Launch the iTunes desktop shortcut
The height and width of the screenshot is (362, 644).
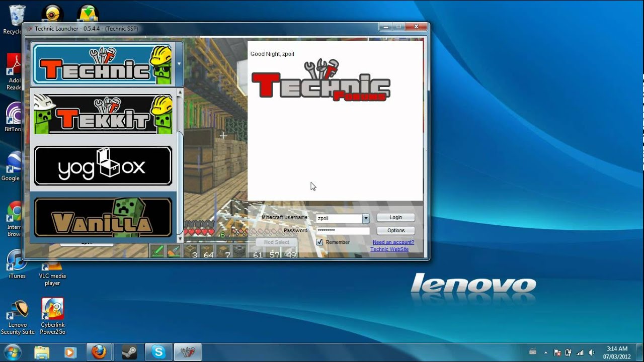point(17,264)
